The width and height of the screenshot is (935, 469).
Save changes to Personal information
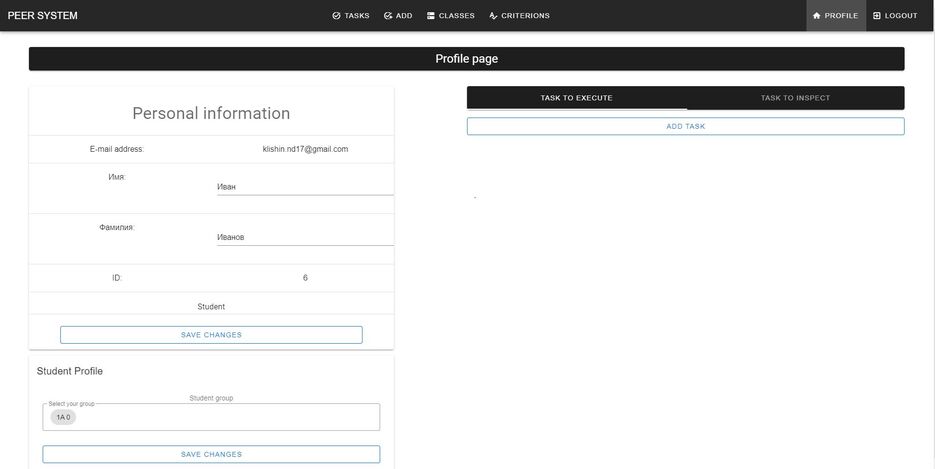[x=211, y=335]
